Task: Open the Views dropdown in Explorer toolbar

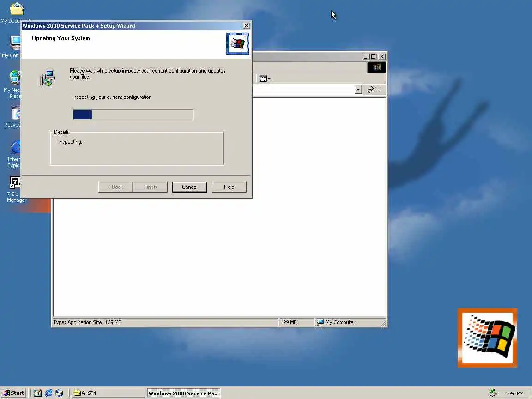Action: (265, 79)
